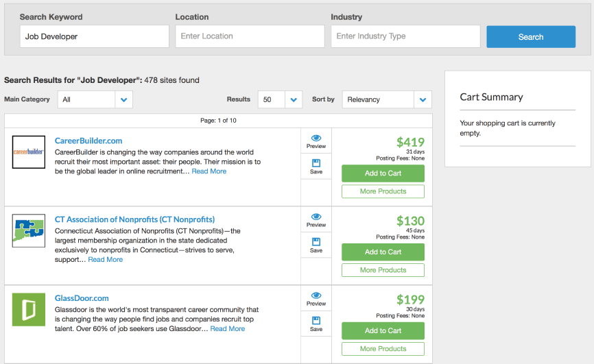Open the Glassdoor logo thumbnail

(x=28, y=309)
